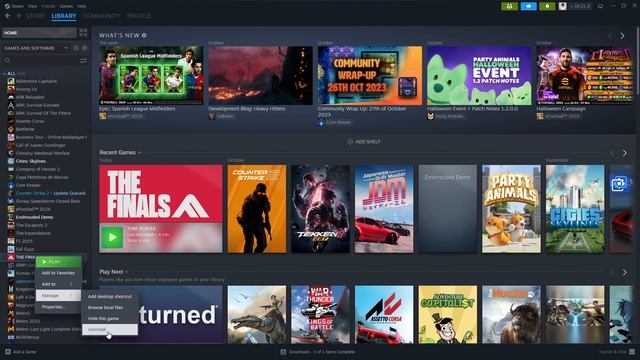Open Assetto Corsa cover in Play Next
Image resolution: width=640 pixels, height=360 pixels.
384,314
